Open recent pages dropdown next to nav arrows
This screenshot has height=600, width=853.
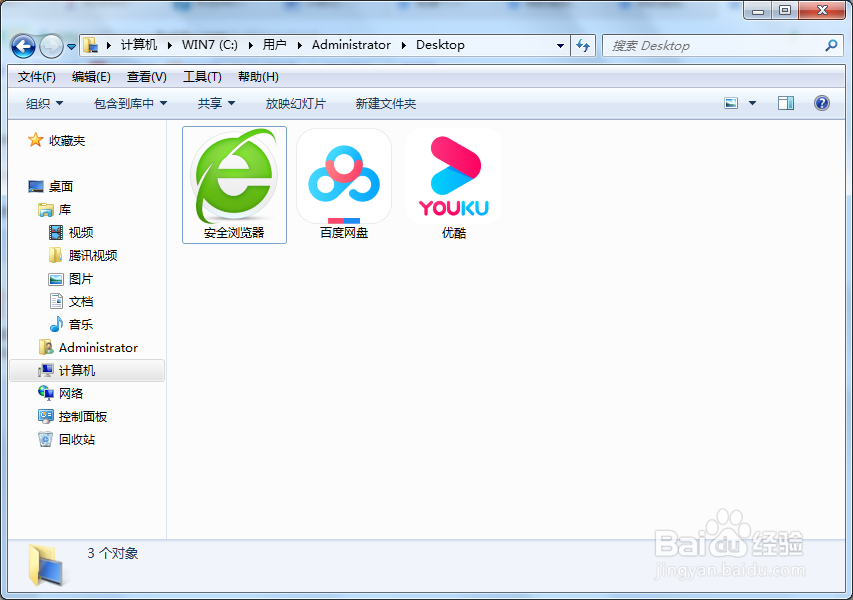tap(71, 47)
